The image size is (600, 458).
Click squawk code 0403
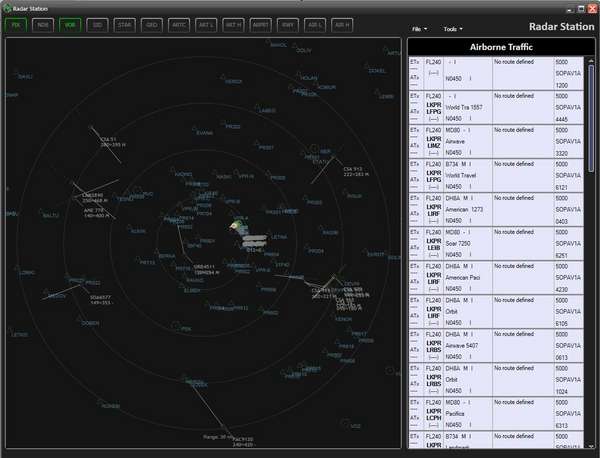pos(562,222)
